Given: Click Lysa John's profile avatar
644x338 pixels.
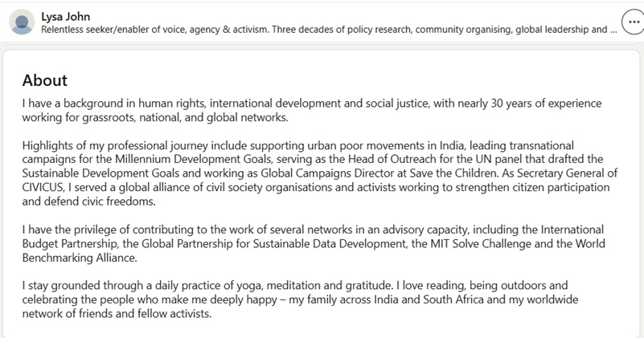Looking at the screenshot, I should 22,22.
